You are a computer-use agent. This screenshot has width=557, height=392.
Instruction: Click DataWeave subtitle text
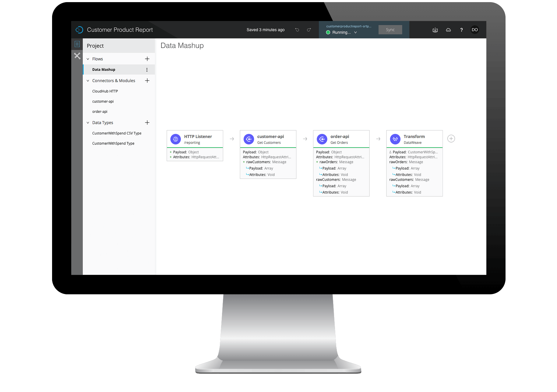coord(412,143)
